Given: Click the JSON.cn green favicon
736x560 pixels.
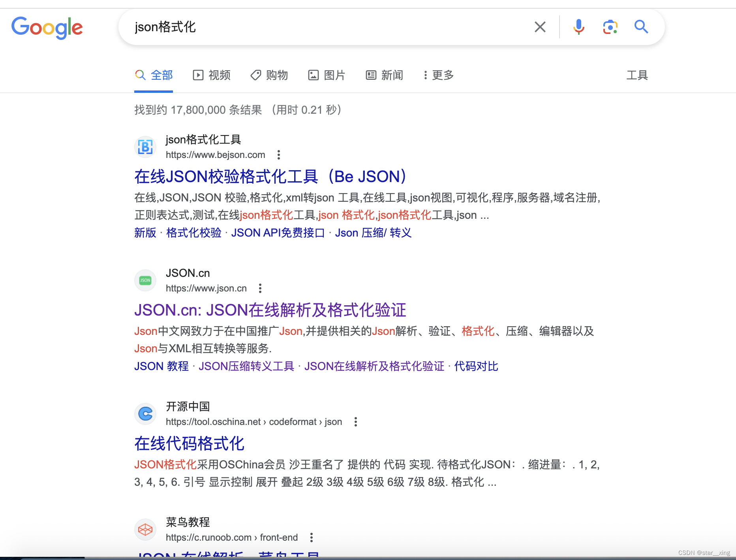Looking at the screenshot, I should tap(145, 280).
